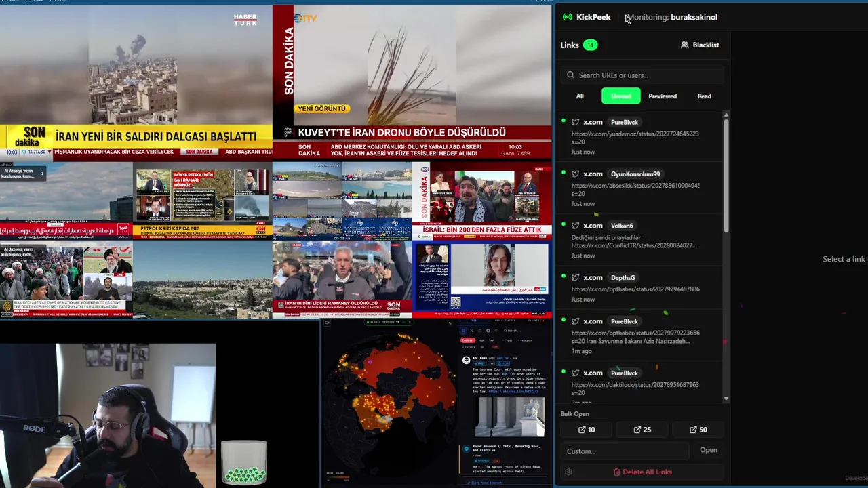868x488 pixels.
Task: Click the Monitoring buraksakinol label
Action: click(x=673, y=17)
